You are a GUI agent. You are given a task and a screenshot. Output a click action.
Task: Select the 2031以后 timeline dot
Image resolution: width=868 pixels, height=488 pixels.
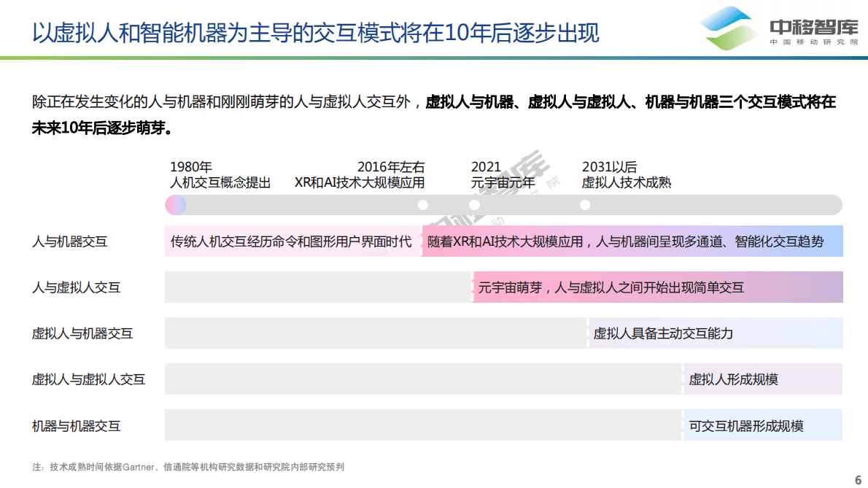(584, 205)
